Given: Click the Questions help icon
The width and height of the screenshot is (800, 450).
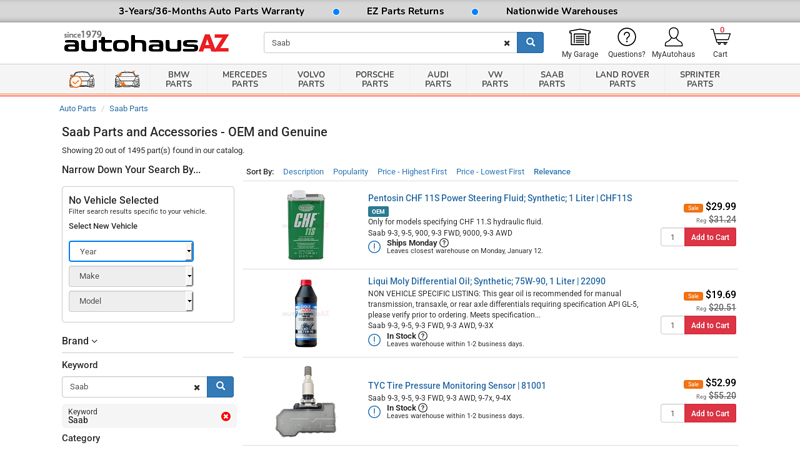Looking at the screenshot, I should (x=626, y=38).
